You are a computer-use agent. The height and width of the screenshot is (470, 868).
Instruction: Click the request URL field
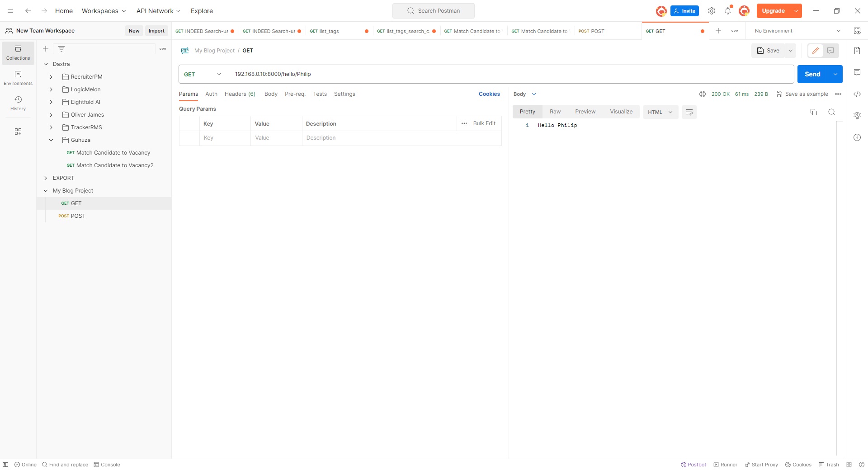click(511, 74)
